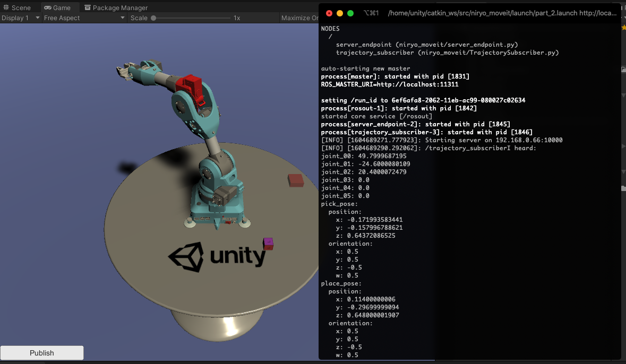Viewport: 626px width, 364px height.
Task: Open the Display 1 dropdown
Action: click(x=20, y=18)
